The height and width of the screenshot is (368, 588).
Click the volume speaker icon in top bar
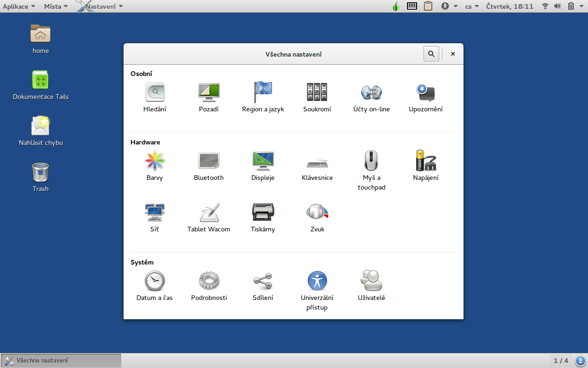tap(558, 6)
